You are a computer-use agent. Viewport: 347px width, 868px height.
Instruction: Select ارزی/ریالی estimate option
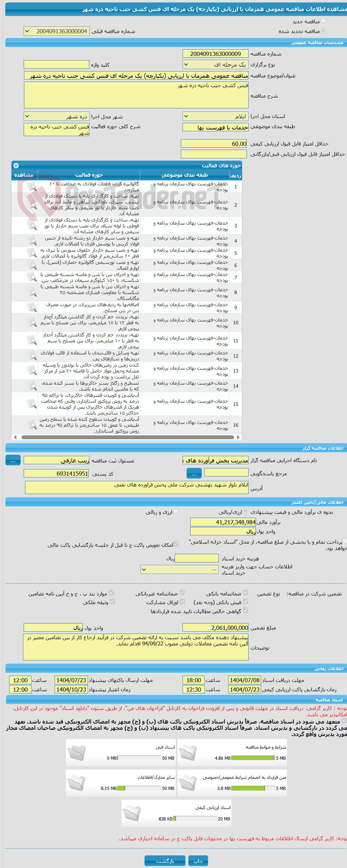tap(246, 511)
